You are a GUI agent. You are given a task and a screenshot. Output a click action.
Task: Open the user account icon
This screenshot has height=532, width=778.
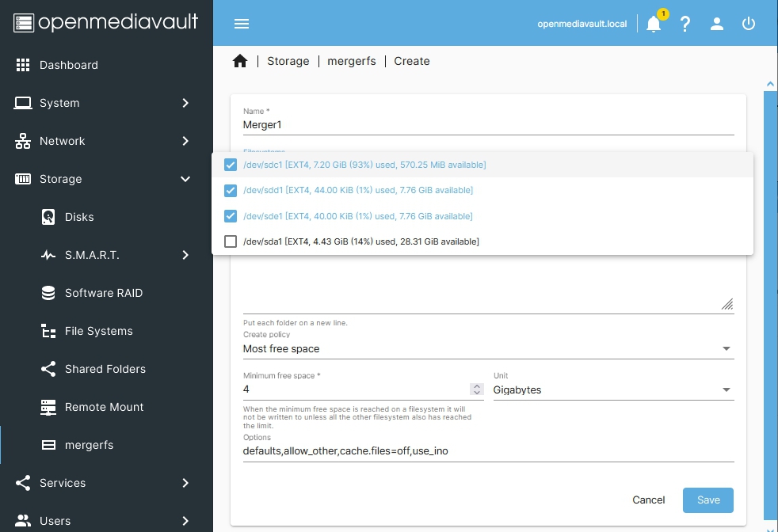click(717, 24)
